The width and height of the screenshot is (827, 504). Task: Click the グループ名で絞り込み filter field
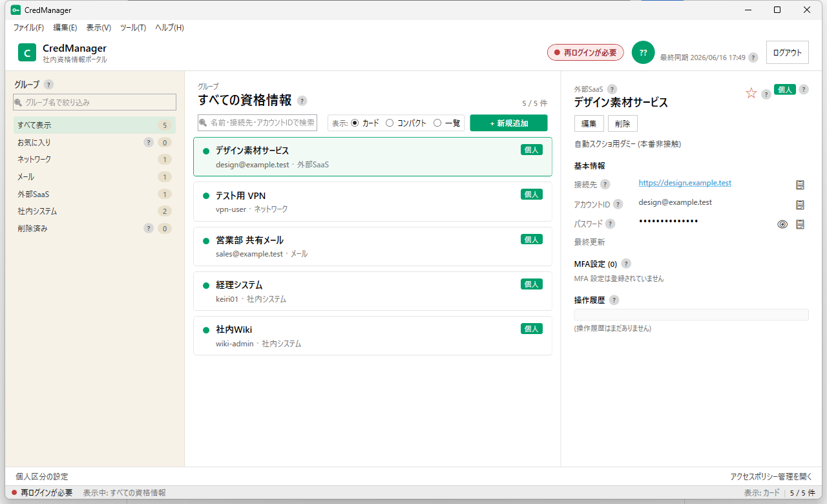[x=94, y=102]
